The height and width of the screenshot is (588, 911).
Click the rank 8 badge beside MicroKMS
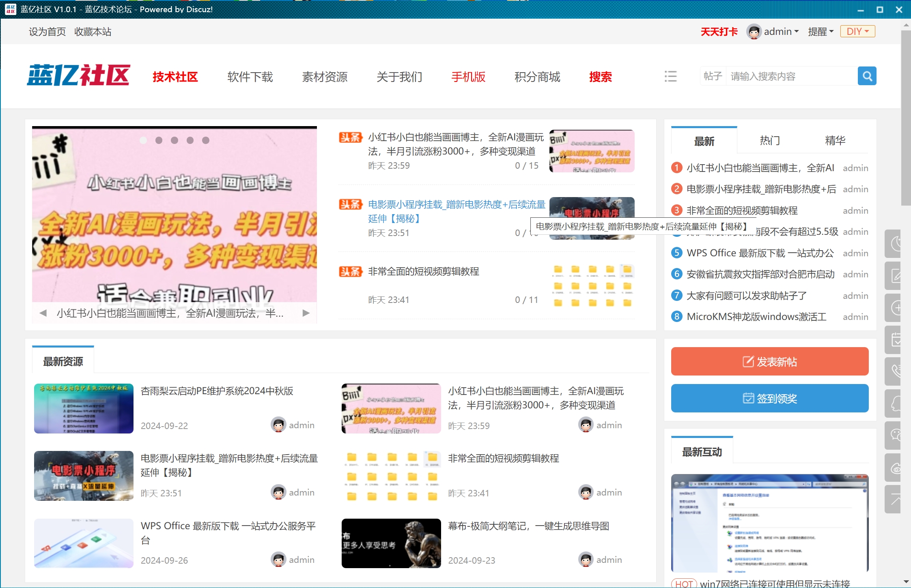point(676,316)
